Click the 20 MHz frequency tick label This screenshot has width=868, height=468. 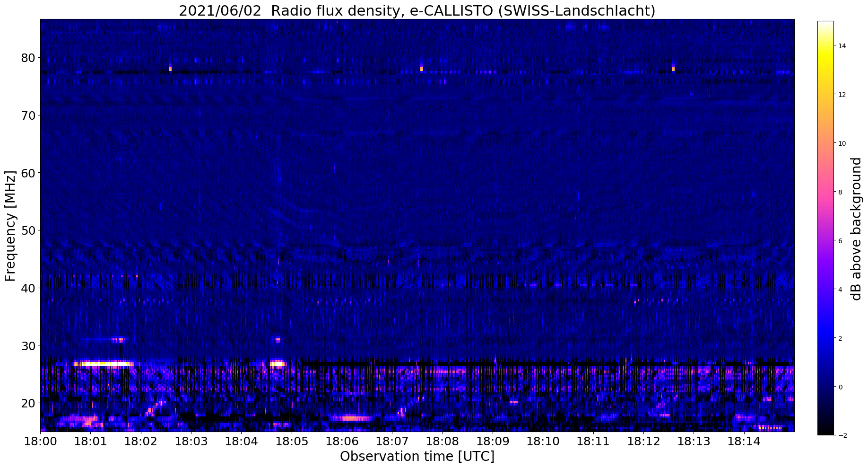pos(27,403)
